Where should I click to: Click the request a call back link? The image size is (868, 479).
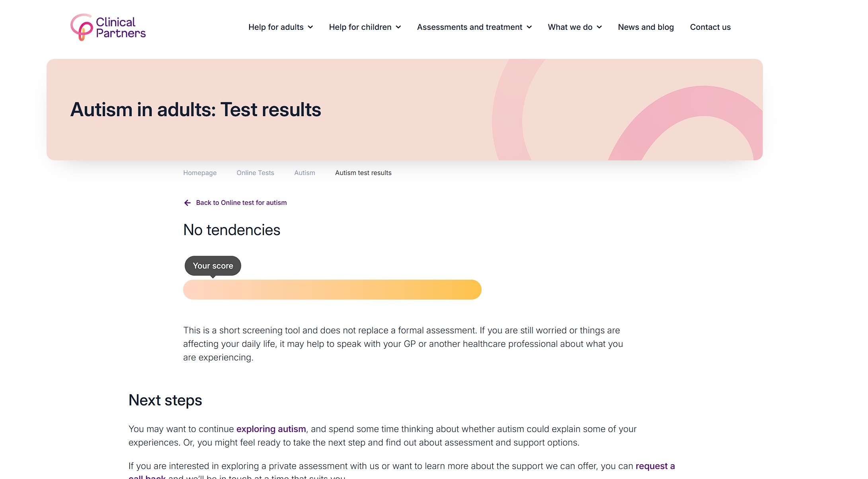655,466
